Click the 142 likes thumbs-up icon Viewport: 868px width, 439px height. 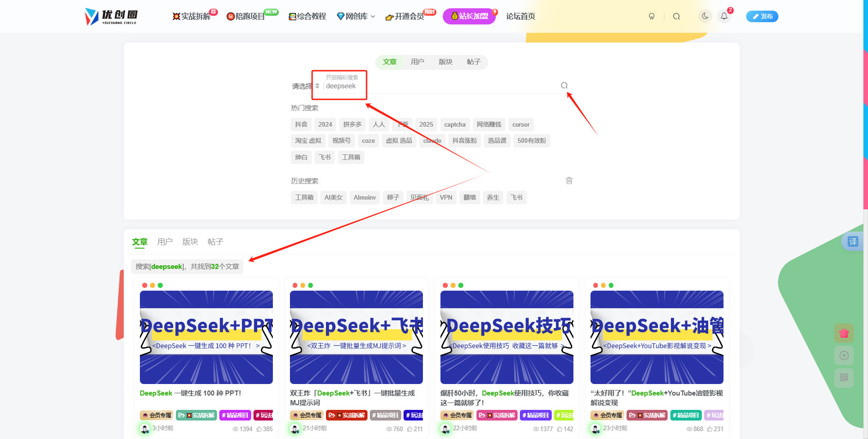(x=560, y=429)
